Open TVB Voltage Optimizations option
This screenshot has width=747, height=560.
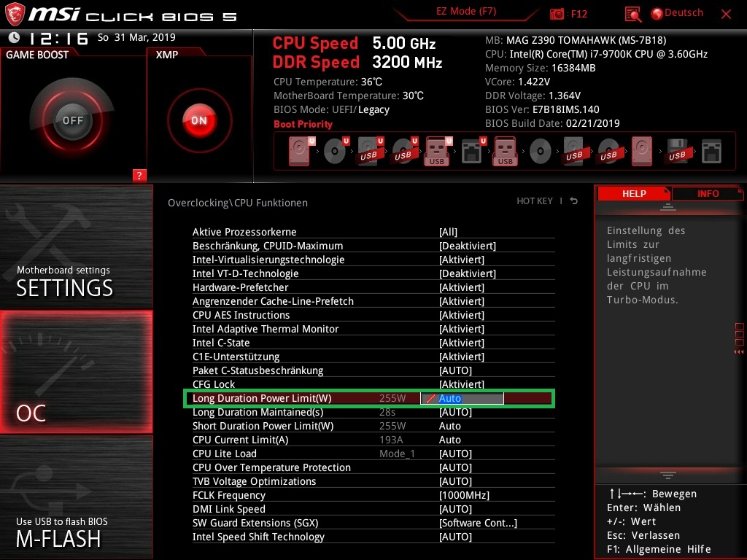373,481
